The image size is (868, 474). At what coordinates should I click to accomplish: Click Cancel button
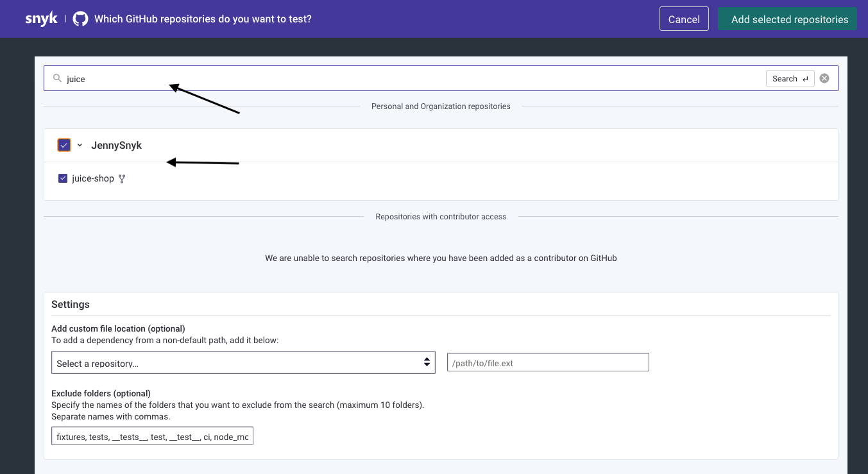point(684,19)
